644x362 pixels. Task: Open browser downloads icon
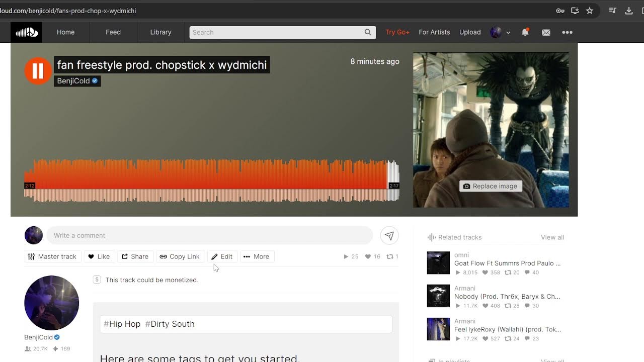(x=629, y=11)
